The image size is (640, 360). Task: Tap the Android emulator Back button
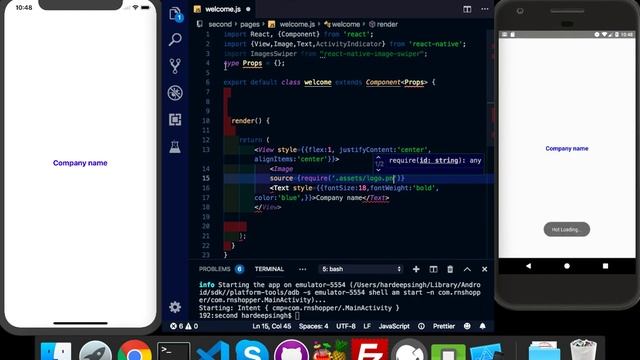coord(529,266)
